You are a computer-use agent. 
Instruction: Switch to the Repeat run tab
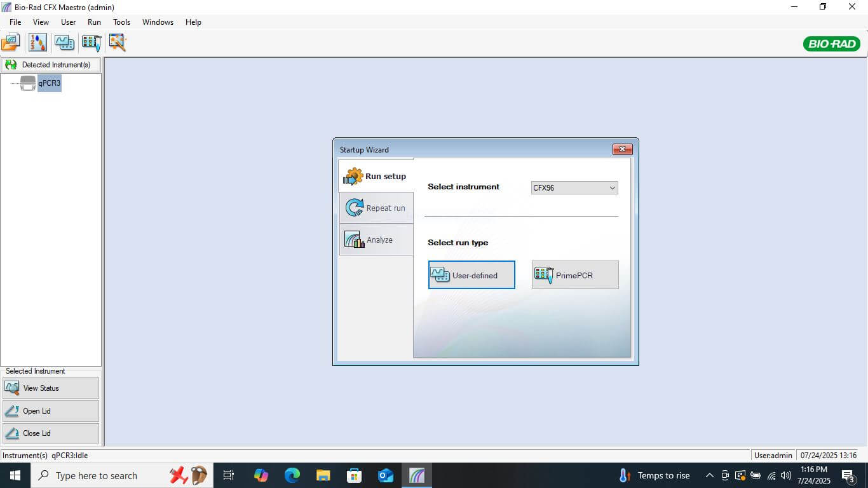[376, 208]
